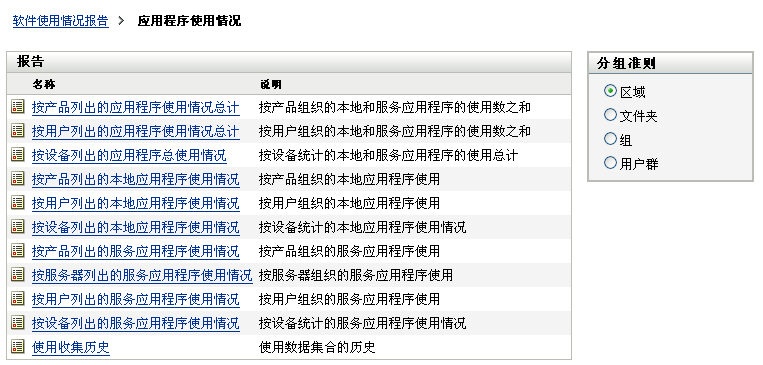The height and width of the screenshot is (365, 763).
Task: Open 按产品列出的本地应用程序使用情况 report
Action: (136, 180)
